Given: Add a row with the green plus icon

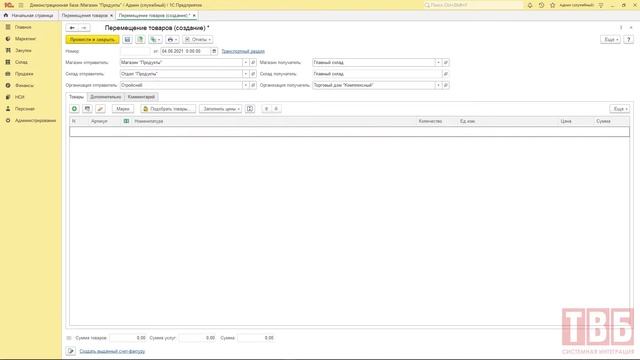Looking at the screenshot, I should tap(74, 109).
